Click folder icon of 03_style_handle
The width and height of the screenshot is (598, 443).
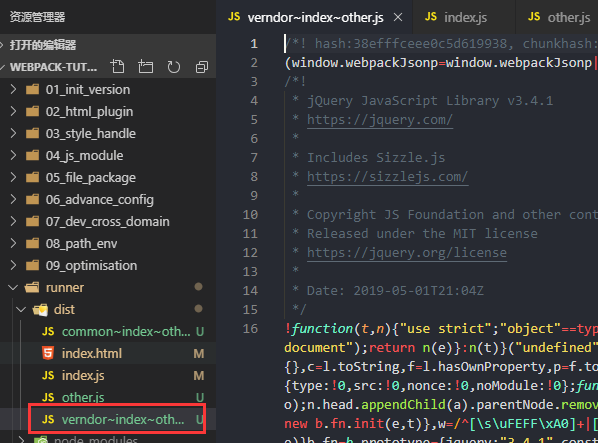tap(32, 133)
